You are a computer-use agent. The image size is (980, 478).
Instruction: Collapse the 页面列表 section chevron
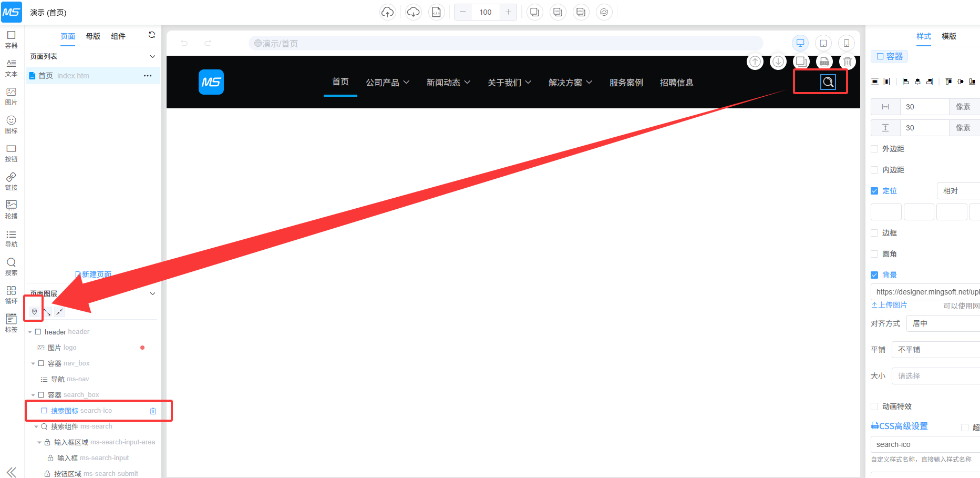[x=152, y=56]
